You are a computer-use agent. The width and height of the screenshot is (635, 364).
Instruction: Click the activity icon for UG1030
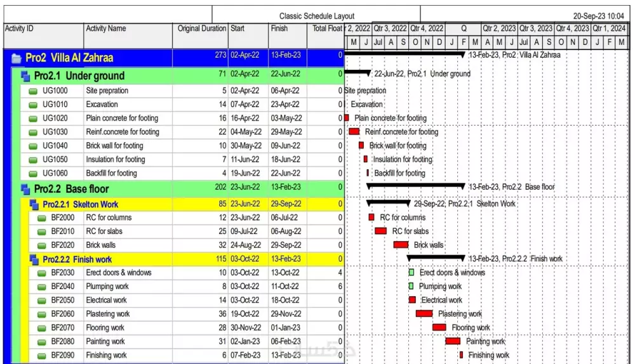[33, 133]
